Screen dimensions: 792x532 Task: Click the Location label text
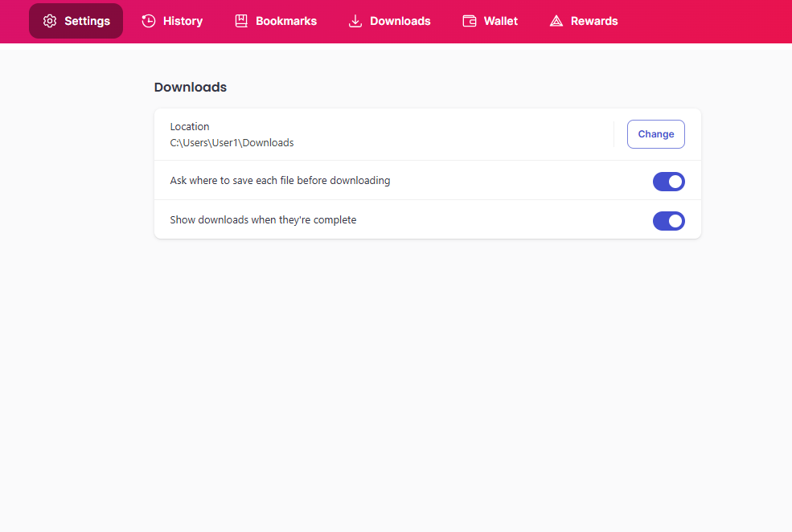(190, 126)
